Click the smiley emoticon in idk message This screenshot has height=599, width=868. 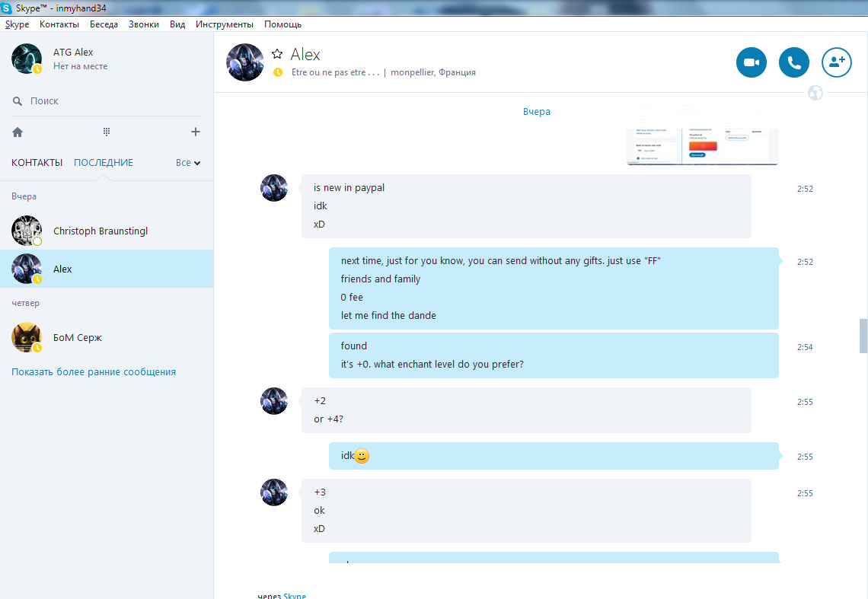point(362,456)
